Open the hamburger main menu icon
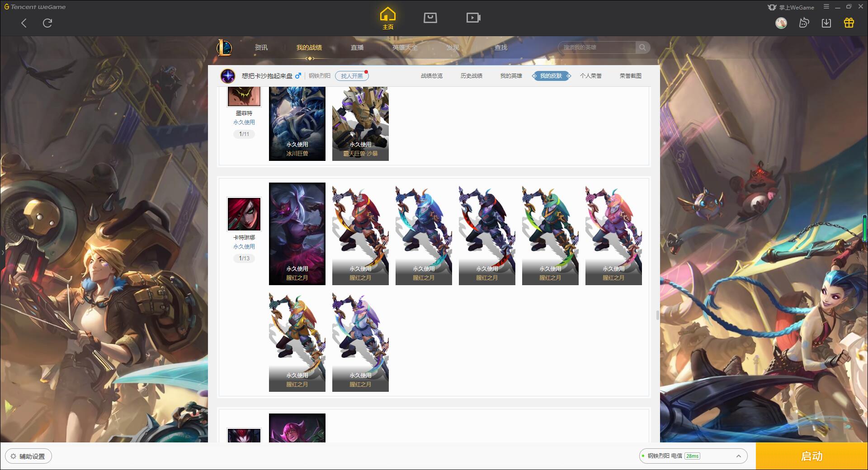Screen dimensions: 868x470 coord(826,7)
